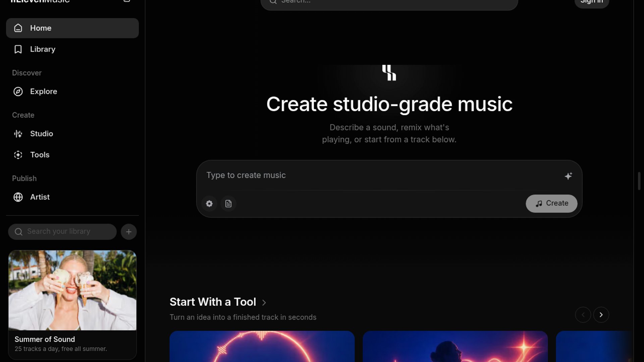Open the Artist publish page
644x362 pixels.
[72, 197]
